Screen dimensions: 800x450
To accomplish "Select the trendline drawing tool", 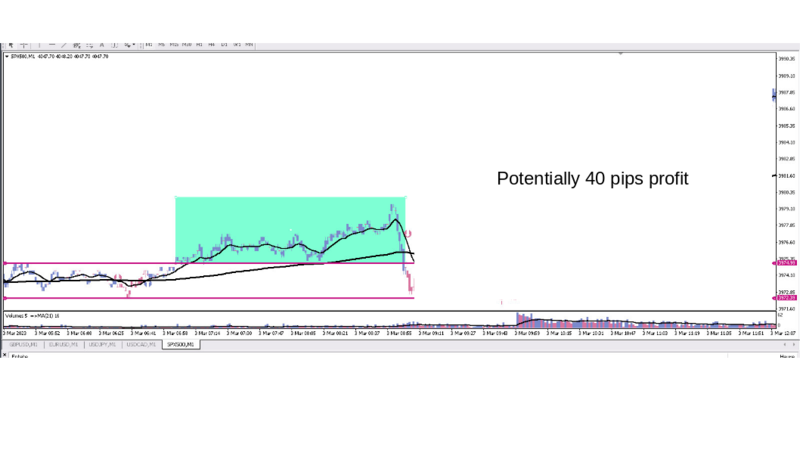I will [64, 45].
